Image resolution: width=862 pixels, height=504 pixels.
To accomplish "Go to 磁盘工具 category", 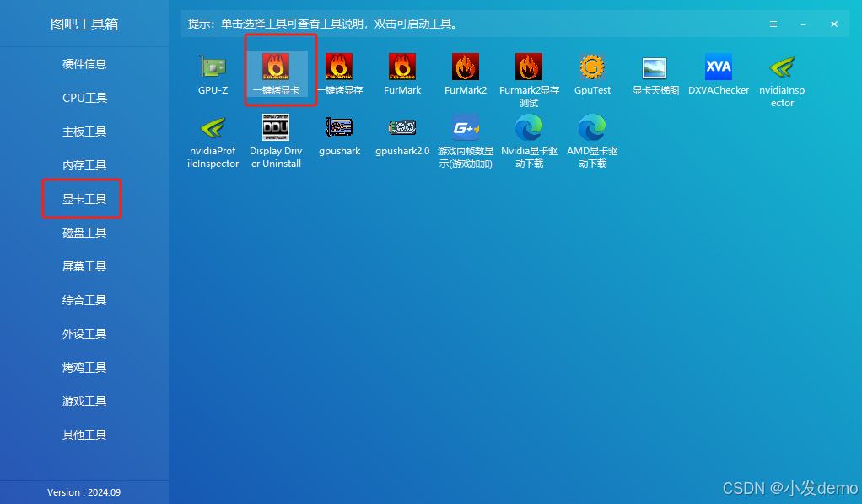I will pyautogui.click(x=84, y=233).
